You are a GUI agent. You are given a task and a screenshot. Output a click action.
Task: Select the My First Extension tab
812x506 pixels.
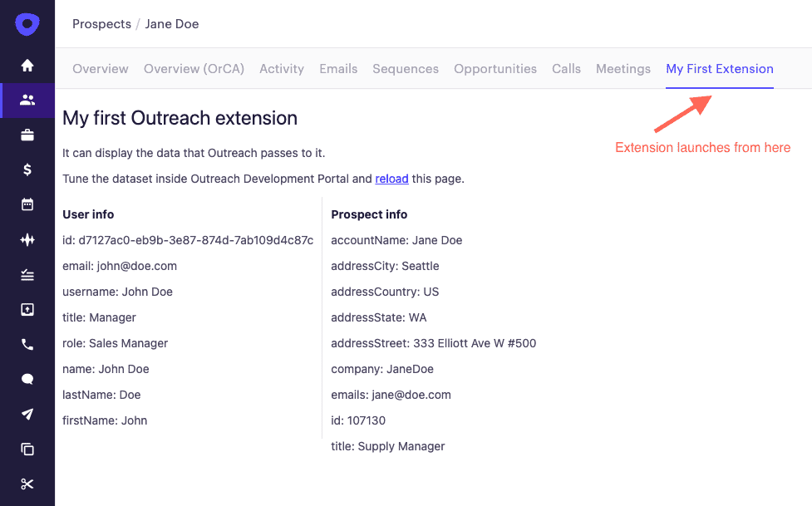coord(720,69)
